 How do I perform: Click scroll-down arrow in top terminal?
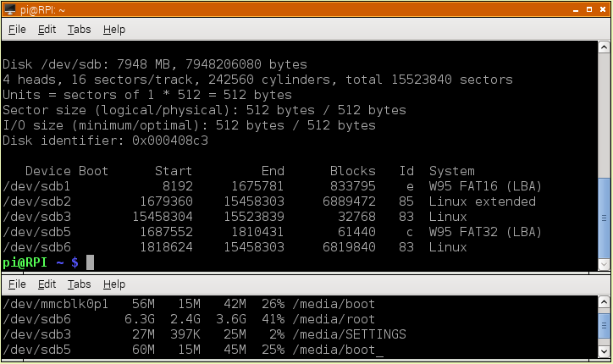(604, 264)
